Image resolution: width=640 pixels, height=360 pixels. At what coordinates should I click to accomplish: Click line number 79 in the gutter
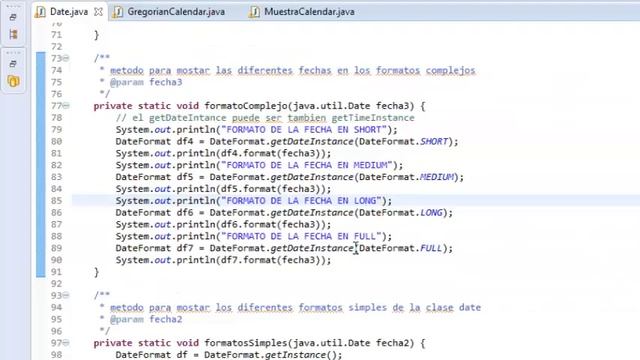[57, 130]
